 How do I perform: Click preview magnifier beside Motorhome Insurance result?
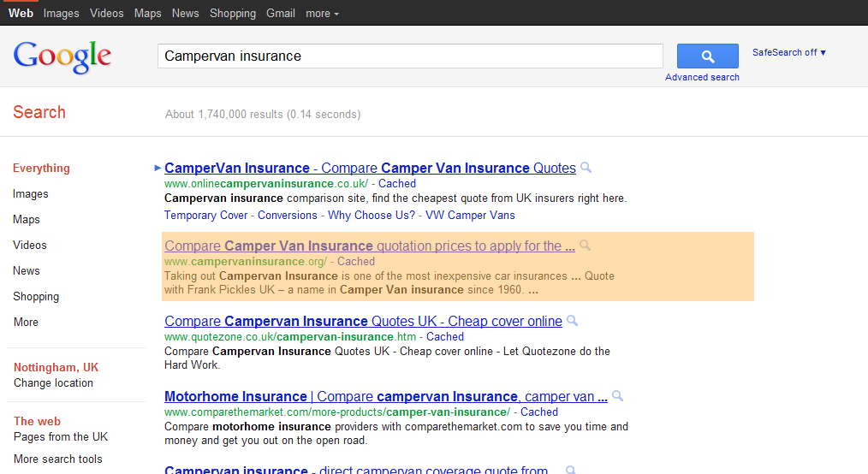618,395
